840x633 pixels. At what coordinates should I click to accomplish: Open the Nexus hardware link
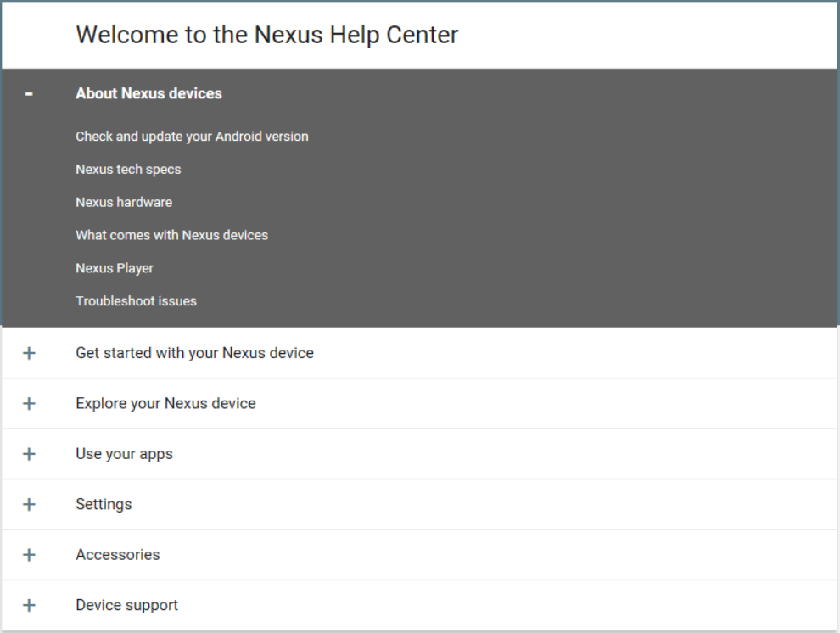coord(124,203)
